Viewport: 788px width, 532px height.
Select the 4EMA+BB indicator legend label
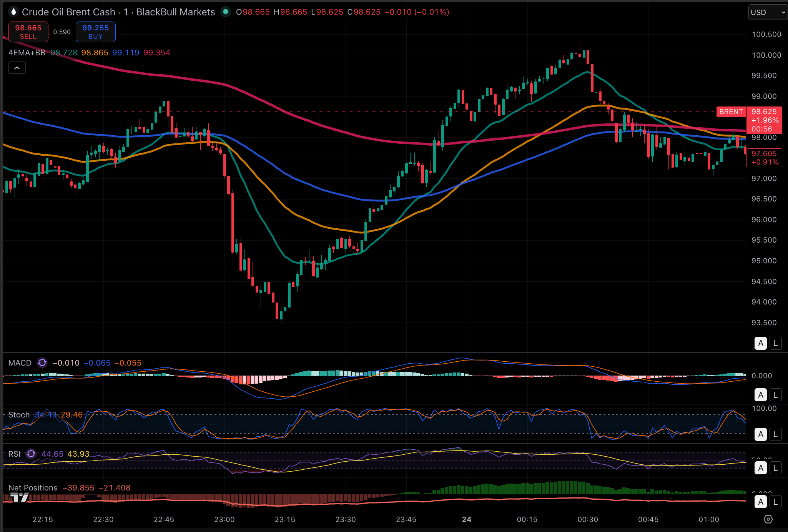pyautogui.click(x=27, y=53)
